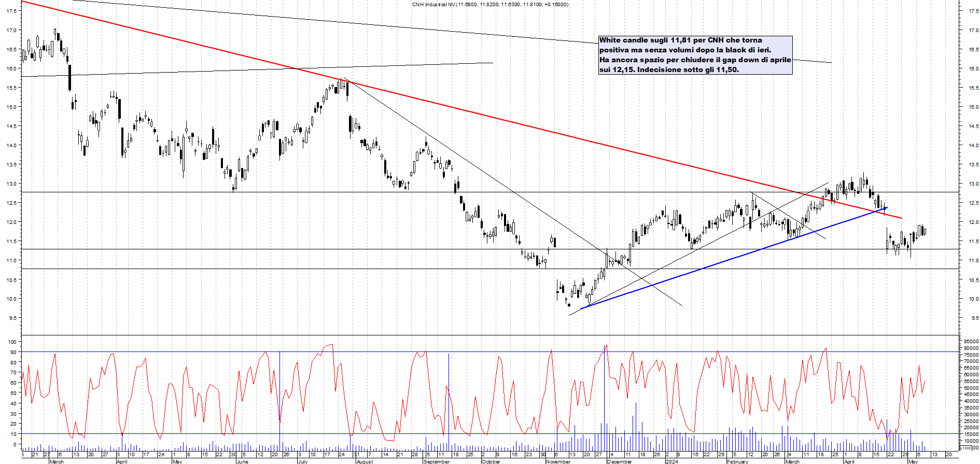The height and width of the screenshot is (464, 980).
Task: Click the '70000' volume scale value
Action: (971, 361)
